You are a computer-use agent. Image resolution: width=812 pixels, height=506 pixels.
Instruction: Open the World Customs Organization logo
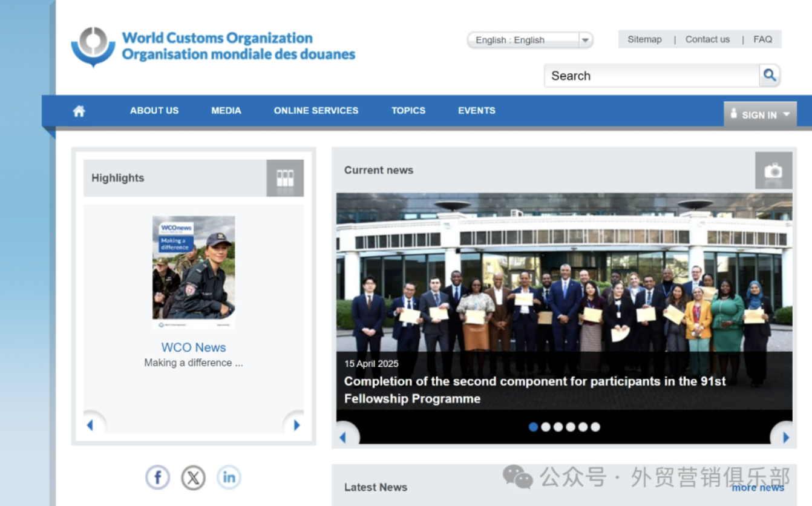pyautogui.click(x=213, y=47)
